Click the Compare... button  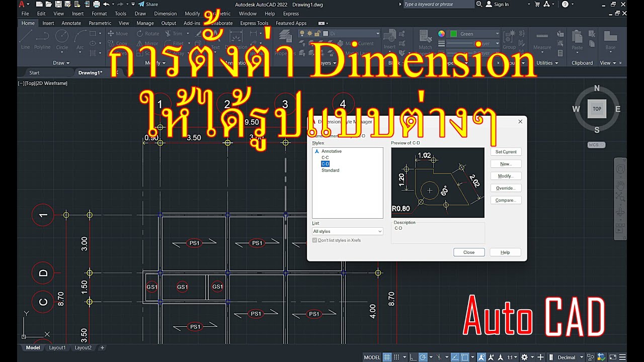click(506, 200)
